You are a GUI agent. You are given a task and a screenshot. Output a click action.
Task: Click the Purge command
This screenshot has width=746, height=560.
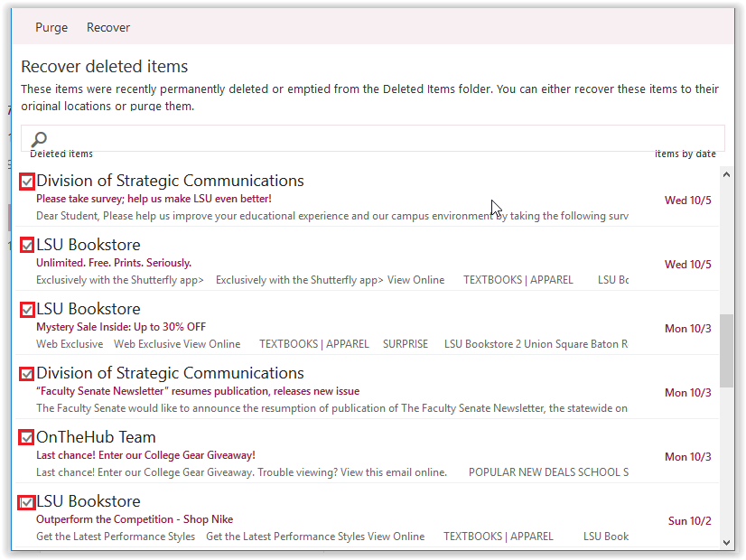[51, 28]
